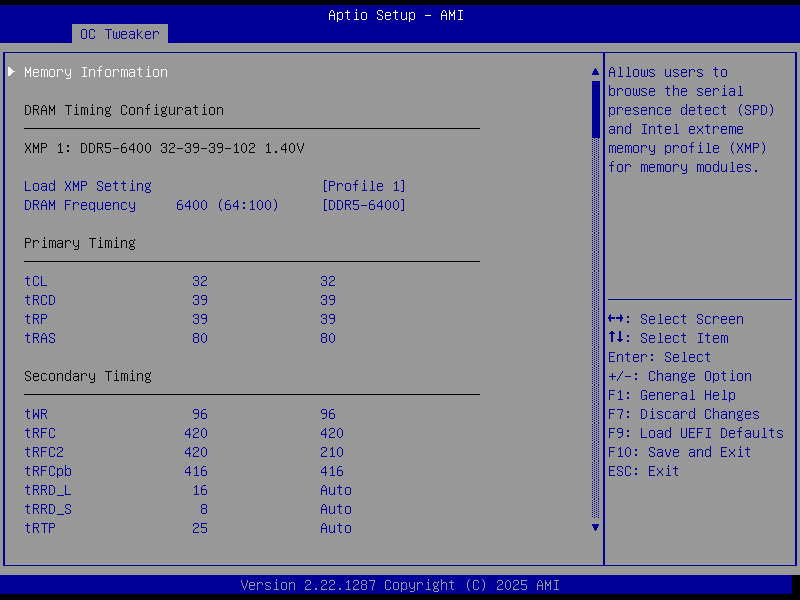
Task: Select the tRP timing value field
Action: pyautogui.click(x=328, y=319)
